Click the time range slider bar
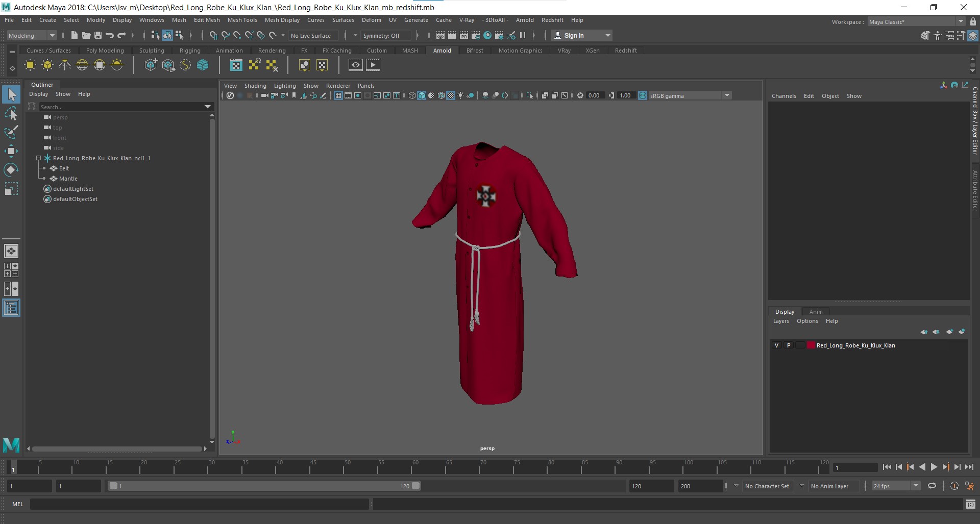This screenshot has width=980, height=524. coord(265,486)
